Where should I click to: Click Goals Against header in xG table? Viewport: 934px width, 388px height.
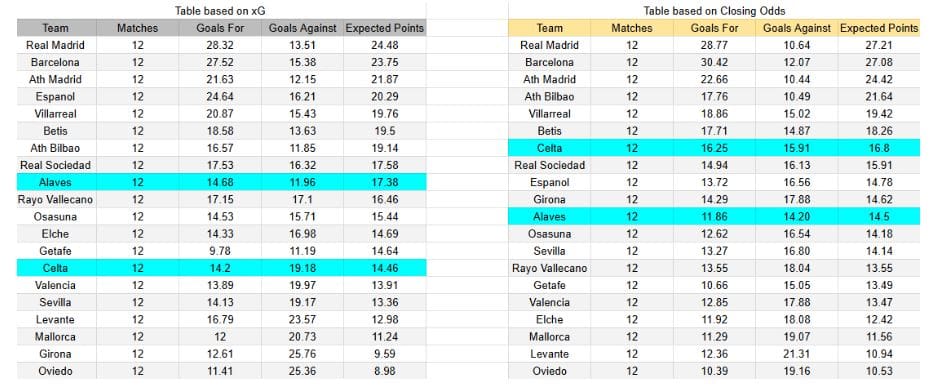coord(303,28)
